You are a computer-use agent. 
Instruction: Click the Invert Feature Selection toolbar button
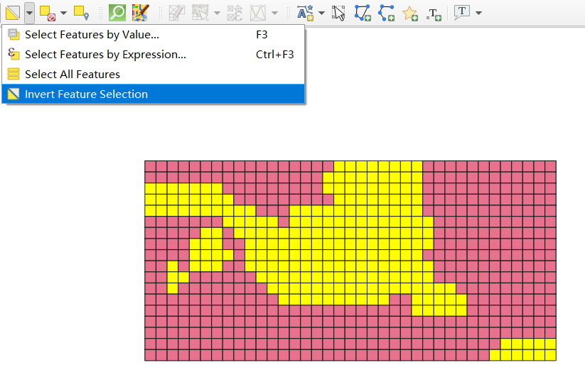point(13,13)
